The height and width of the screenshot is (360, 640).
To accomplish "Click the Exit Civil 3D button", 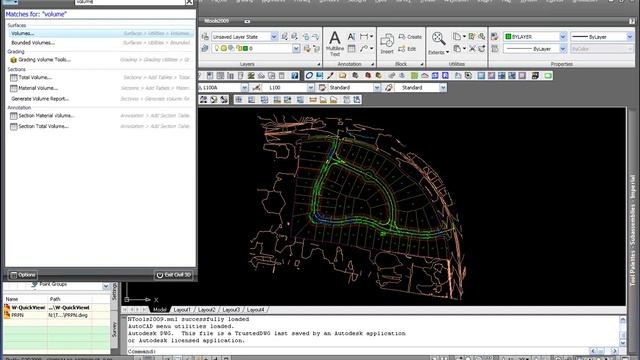I will [174, 275].
